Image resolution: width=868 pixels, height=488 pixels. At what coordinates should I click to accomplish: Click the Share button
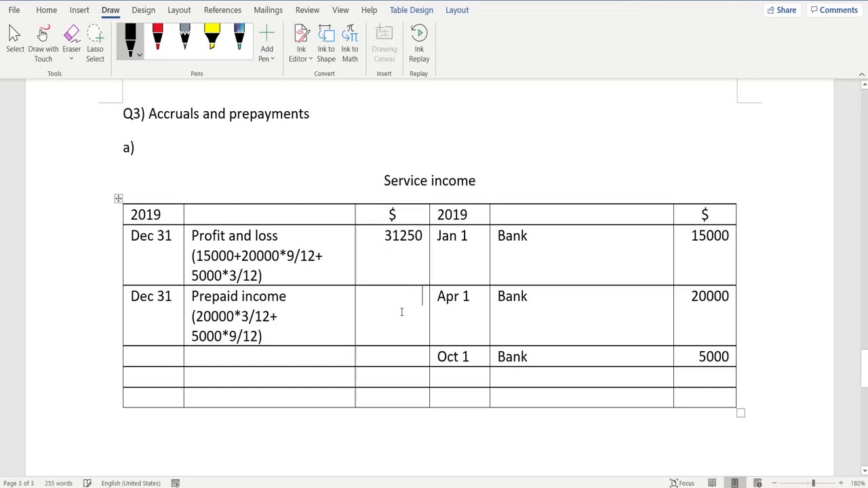pos(781,10)
